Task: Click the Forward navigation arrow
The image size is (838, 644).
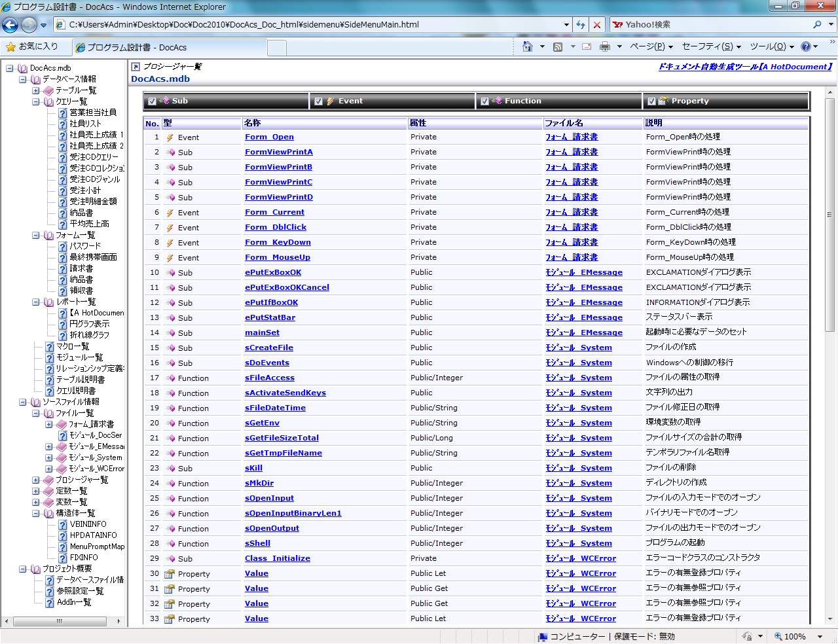Action: click(x=29, y=25)
